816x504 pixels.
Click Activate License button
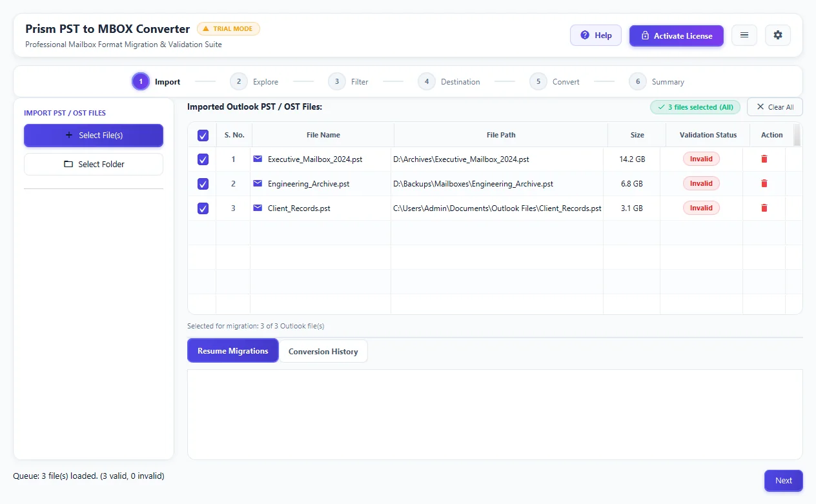pos(677,35)
